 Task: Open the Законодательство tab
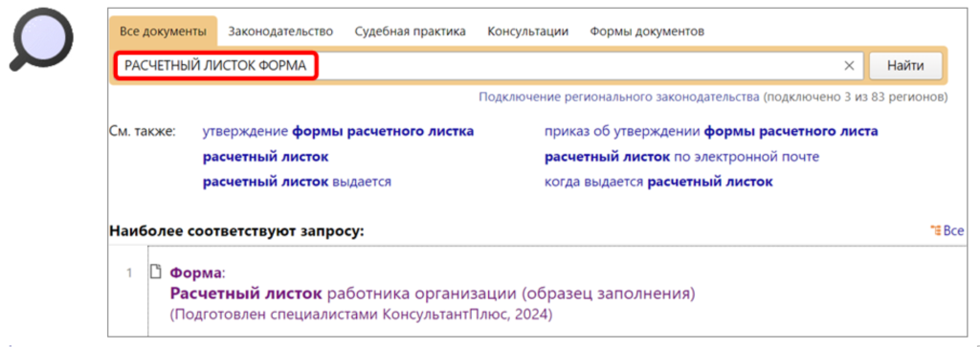pyautogui.click(x=280, y=32)
